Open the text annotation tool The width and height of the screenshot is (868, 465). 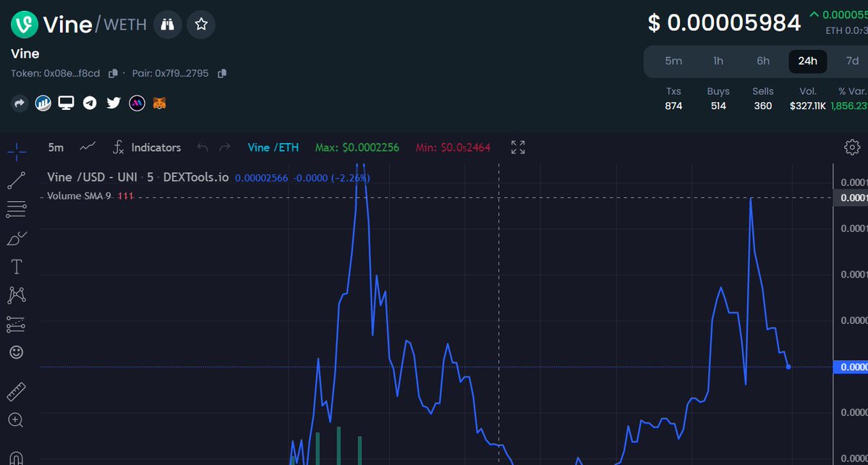coord(16,266)
